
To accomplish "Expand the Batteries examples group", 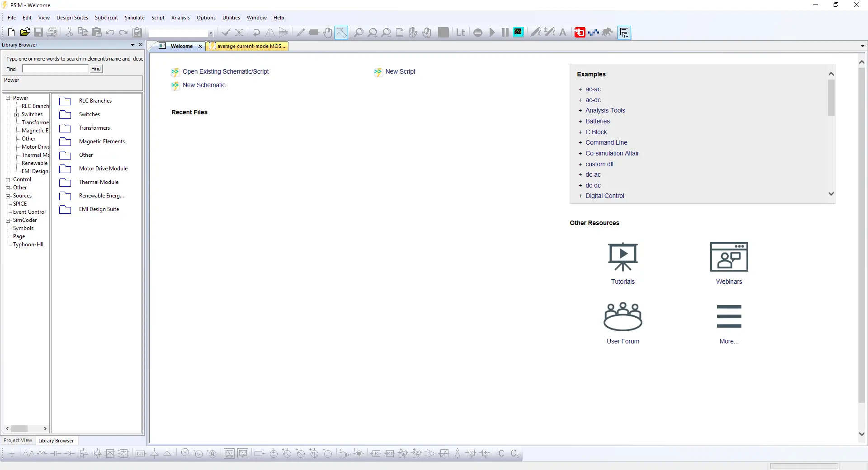I will pos(580,122).
